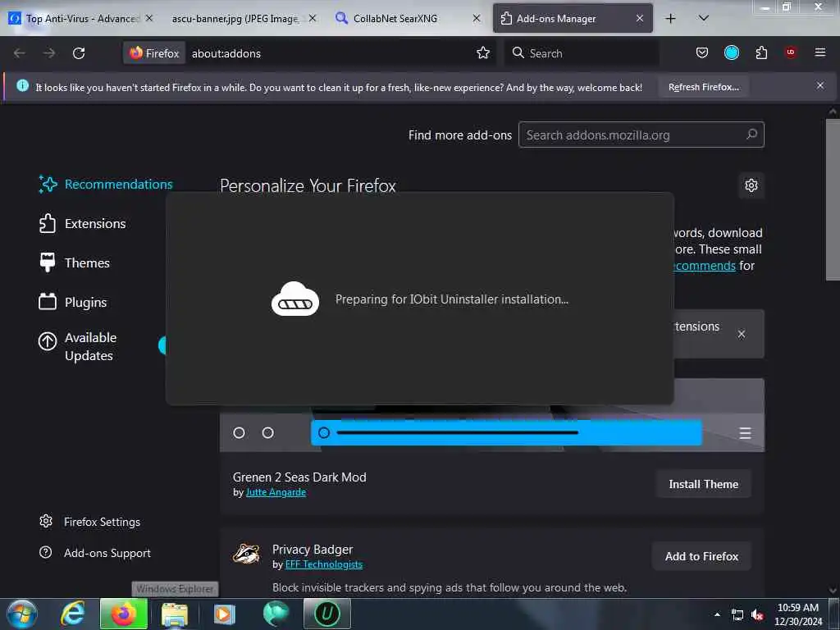Click the magnifier icon in the addons search field

(751, 135)
